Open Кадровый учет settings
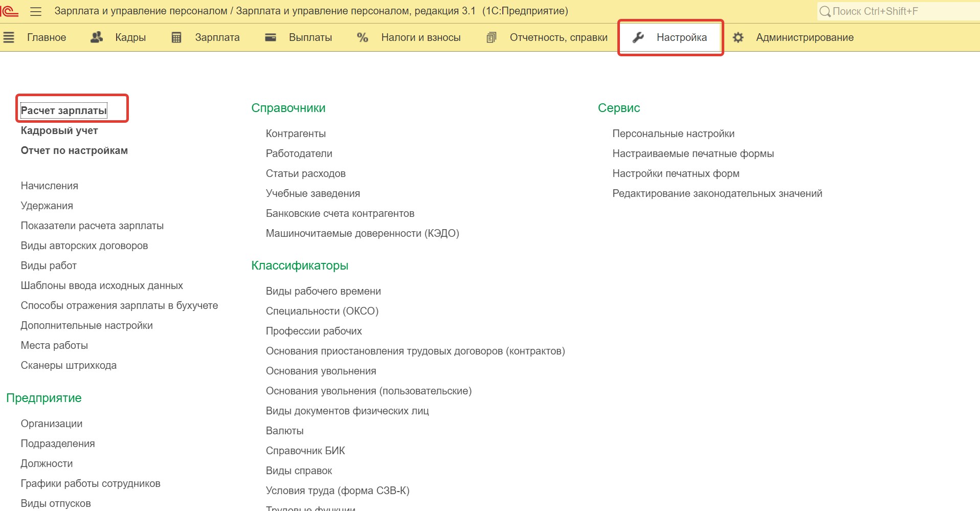Screen dimensions: 980x511 59,130
